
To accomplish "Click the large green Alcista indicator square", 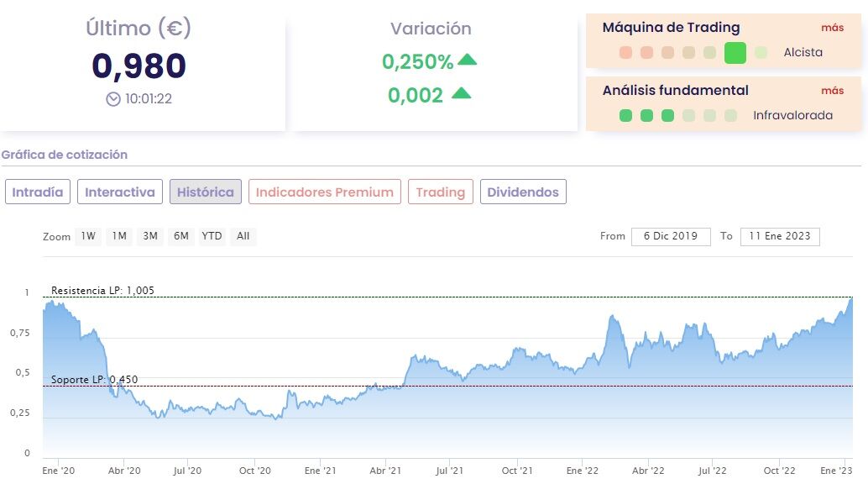I will click(735, 53).
